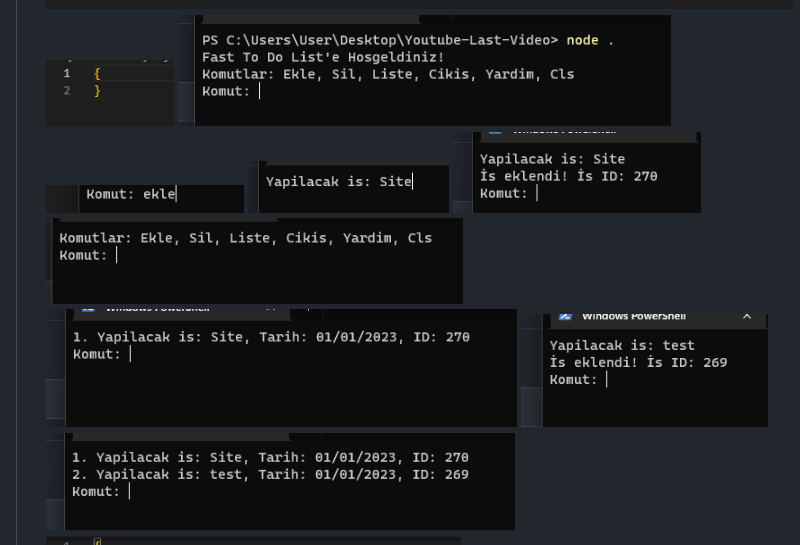Click the PowerShell icon above 'İs eklendi! İs ID: 270'
This screenshot has height=545, width=800.
click(495, 133)
